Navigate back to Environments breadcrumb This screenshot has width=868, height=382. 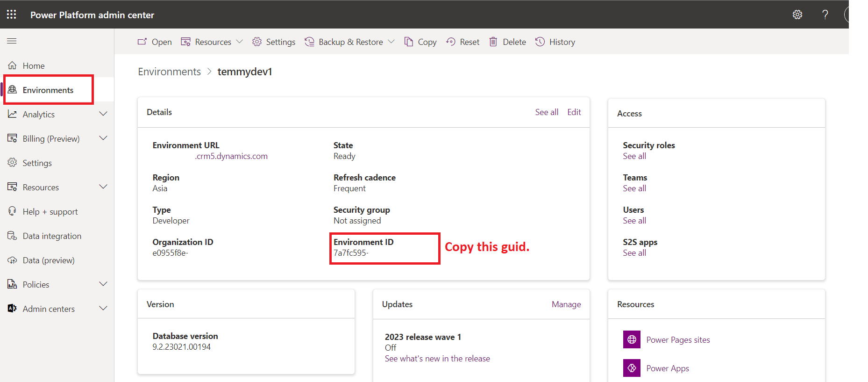(x=169, y=72)
